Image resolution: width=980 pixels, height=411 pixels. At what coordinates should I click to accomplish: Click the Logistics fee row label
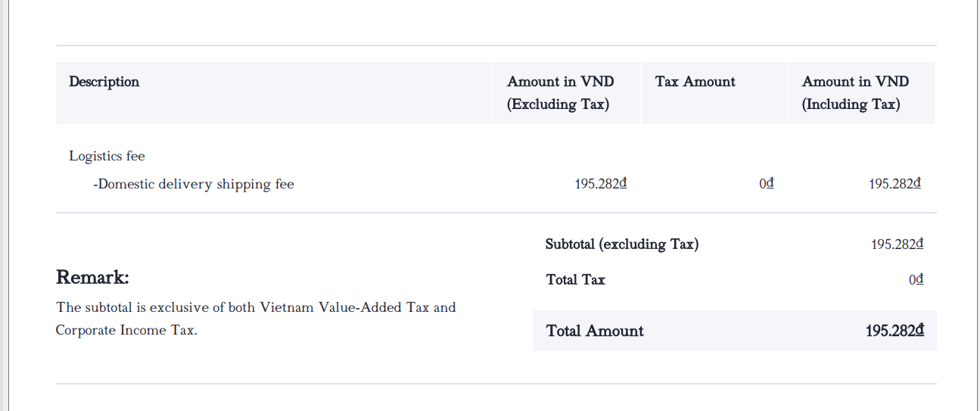click(107, 156)
